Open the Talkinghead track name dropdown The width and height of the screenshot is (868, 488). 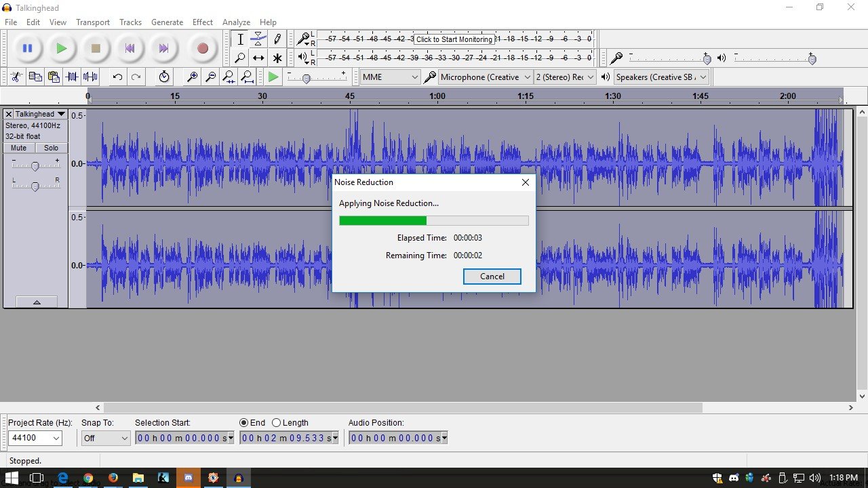(x=40, y=114)
